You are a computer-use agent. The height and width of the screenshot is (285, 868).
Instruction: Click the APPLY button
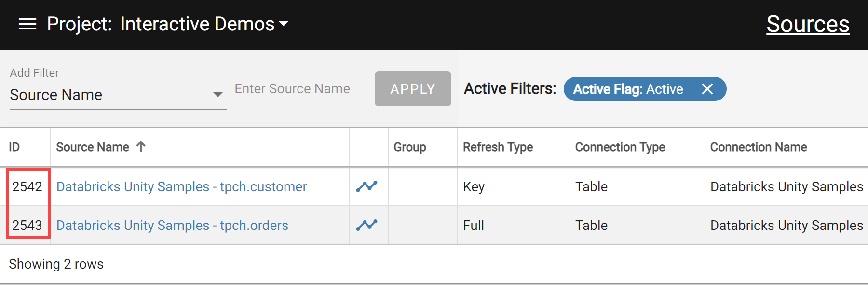pyautogui.click(x=413, y=89)
